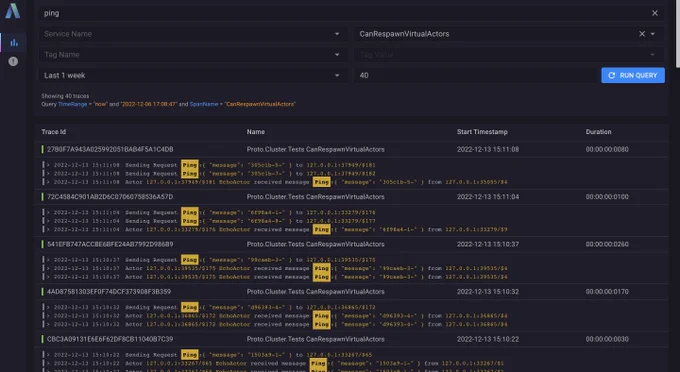Image resolution: width=680 pixels, height=372 pixels.
Task: Click duration 00:00:00:0170
Action: coord(607,292)
